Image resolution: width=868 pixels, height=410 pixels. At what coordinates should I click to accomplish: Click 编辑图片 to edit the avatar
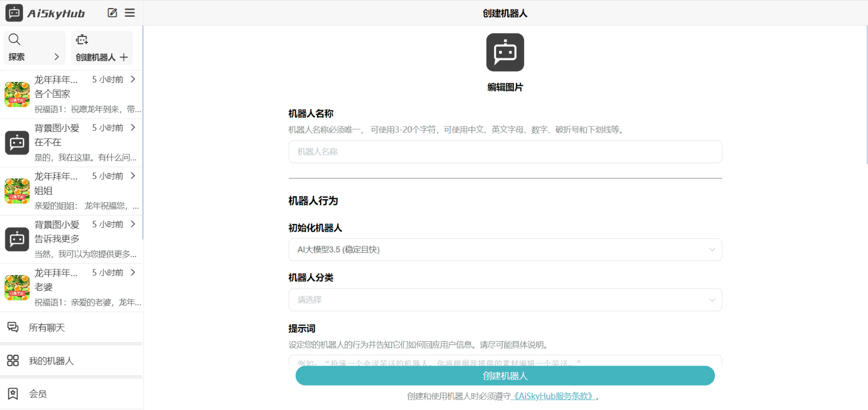point(505,87)
